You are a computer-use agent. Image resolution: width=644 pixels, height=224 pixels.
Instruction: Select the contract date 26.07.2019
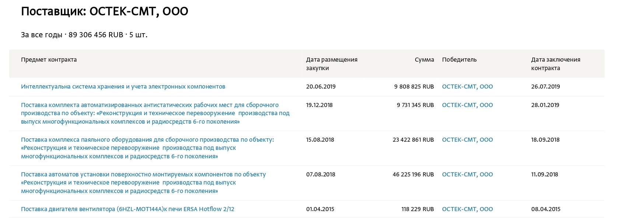(546, 87)
